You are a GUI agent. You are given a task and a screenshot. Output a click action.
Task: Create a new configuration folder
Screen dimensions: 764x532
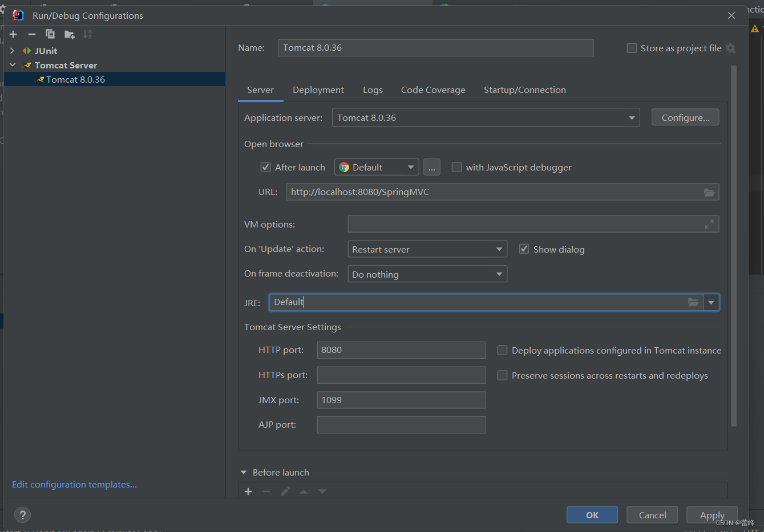tap(70, 35)
